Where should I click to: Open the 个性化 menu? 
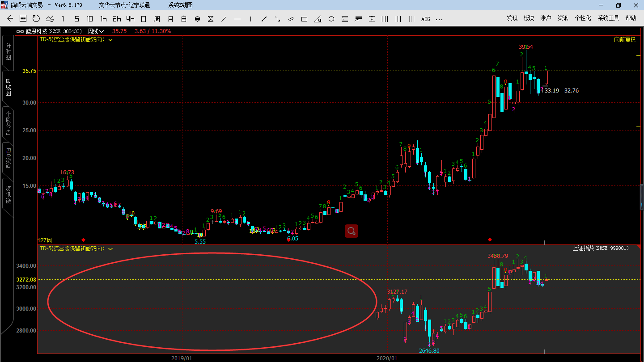click(x=583, y=18)
